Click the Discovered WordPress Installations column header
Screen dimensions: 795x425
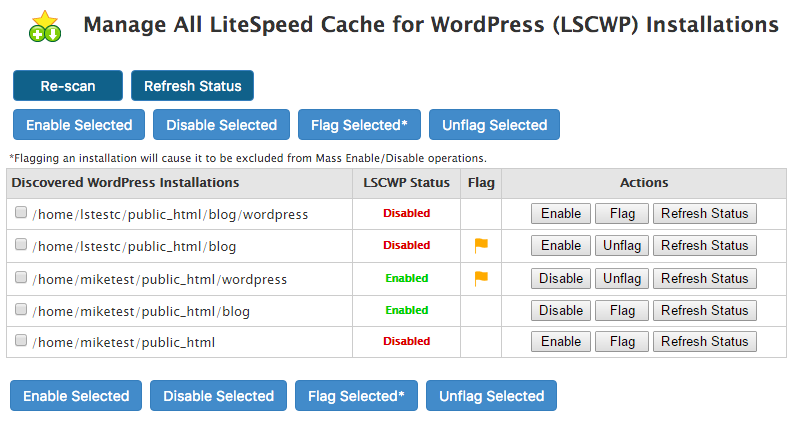[125, 183]
